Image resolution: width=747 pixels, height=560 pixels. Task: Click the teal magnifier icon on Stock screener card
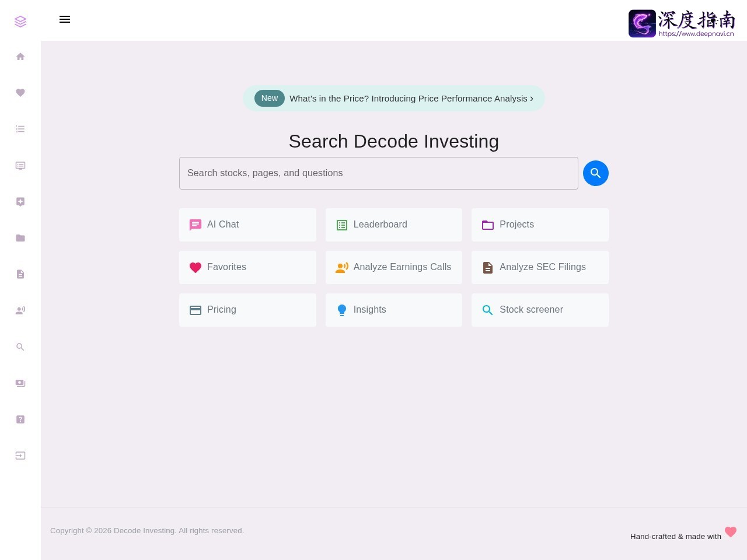click(x=488, y=310)
